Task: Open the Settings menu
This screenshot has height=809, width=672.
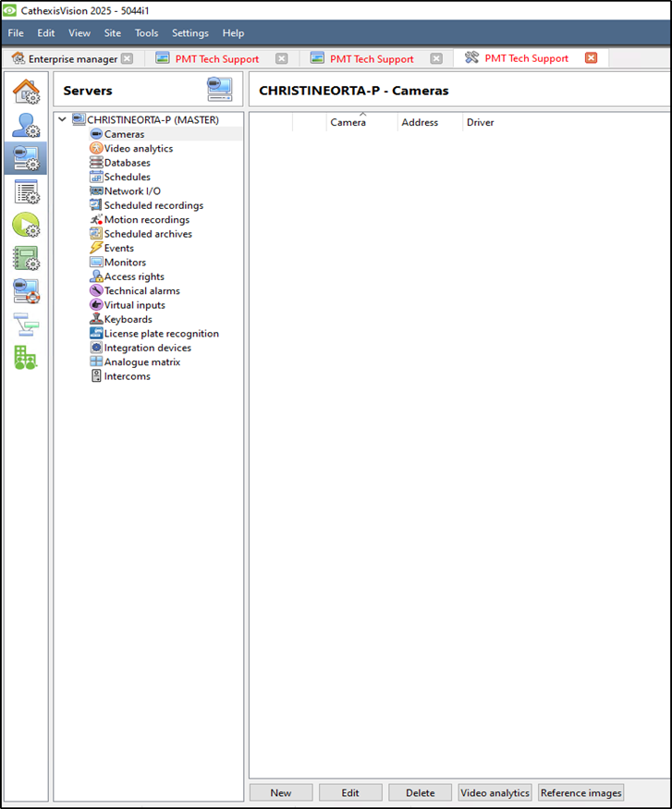Action: click(190, 33)
